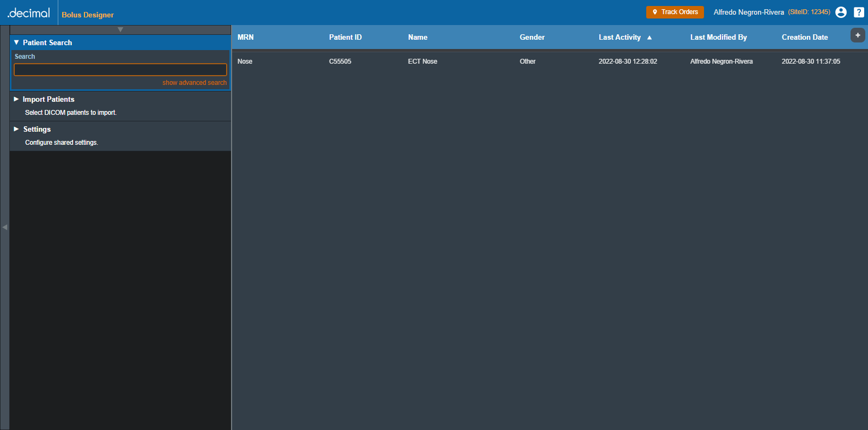Focus the patient Search input field

coord(120,70)
